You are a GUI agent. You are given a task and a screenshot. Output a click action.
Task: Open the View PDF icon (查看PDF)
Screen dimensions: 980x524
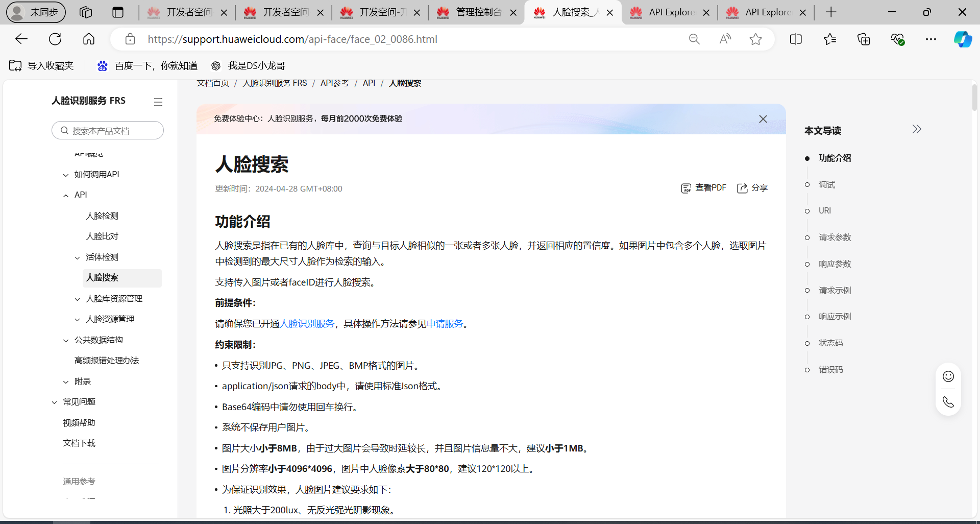pos(686,188)
